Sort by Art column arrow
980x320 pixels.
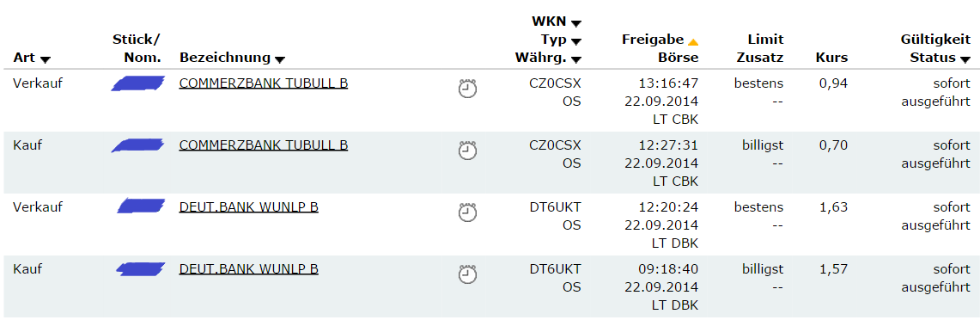click(x=45, y=59)
